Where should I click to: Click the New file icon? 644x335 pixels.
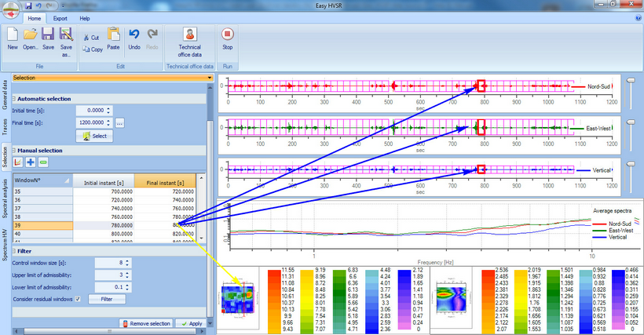click(x=13, y=35)
